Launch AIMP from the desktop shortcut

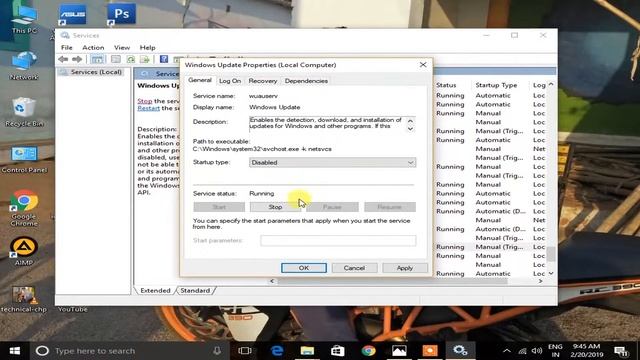[x=24, y=251]
